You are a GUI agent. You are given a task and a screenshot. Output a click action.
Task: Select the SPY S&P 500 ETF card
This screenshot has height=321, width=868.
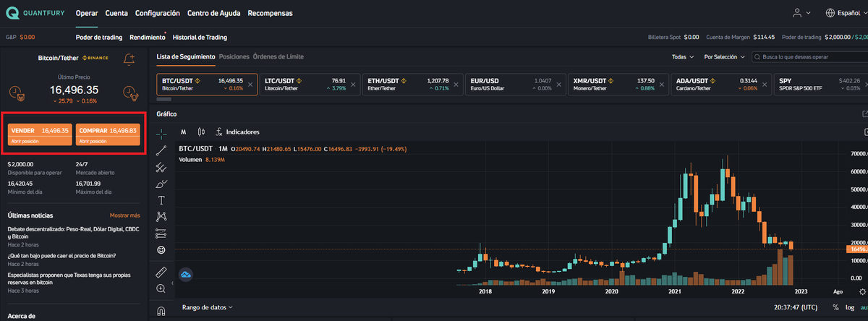[820, 85]
